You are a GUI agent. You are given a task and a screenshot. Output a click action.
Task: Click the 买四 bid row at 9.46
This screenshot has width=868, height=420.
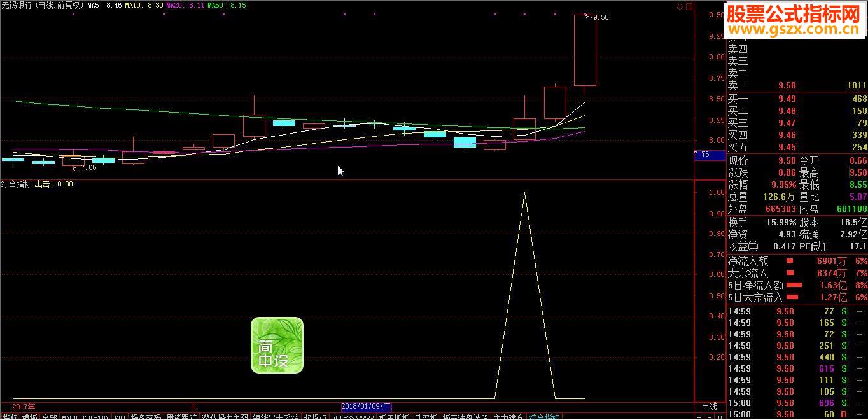click(797, 135)
